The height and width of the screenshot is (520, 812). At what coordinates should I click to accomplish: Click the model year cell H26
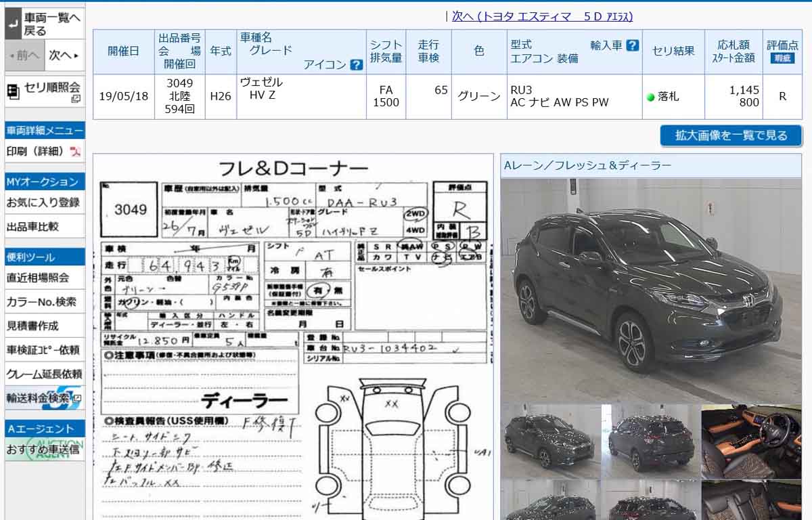point(221,97)
